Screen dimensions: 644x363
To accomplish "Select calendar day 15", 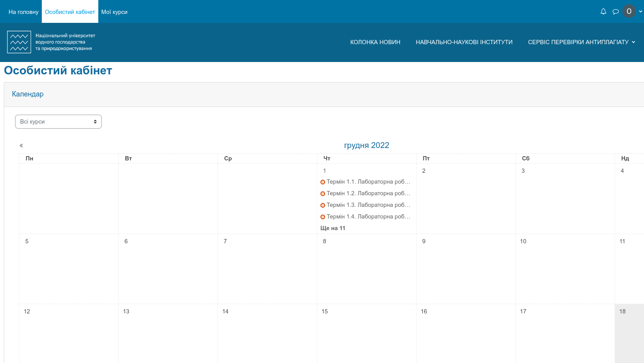I will [x=325, y=311].
